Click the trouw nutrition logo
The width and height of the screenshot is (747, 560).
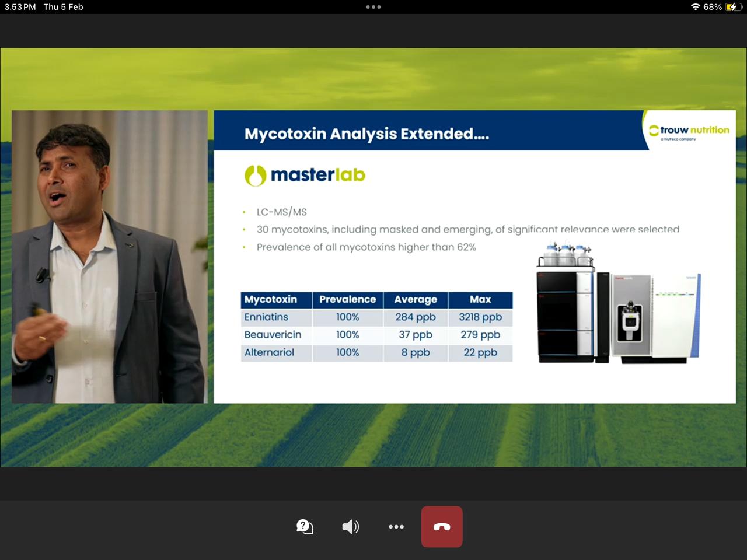[689, 131]
